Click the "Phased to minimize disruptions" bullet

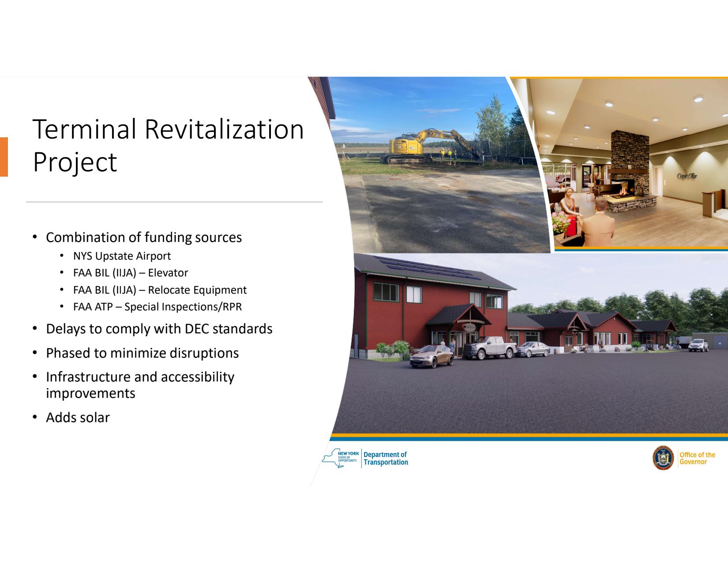[142, 353]
